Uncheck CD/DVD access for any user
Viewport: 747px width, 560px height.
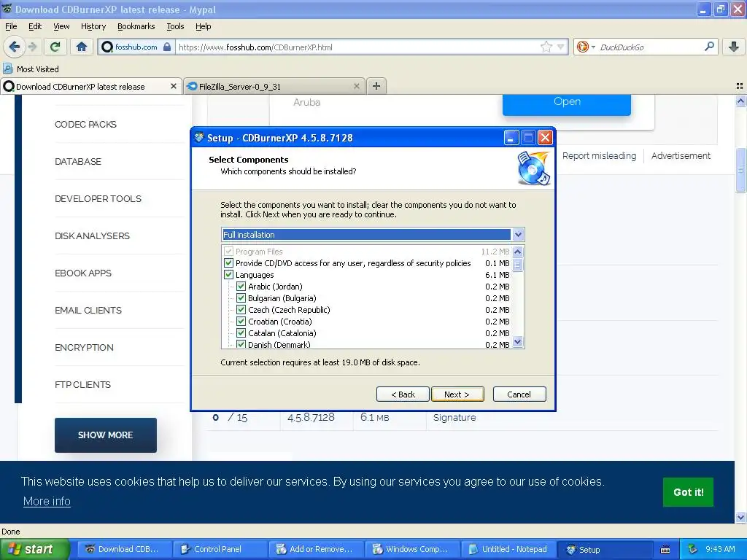228,262
